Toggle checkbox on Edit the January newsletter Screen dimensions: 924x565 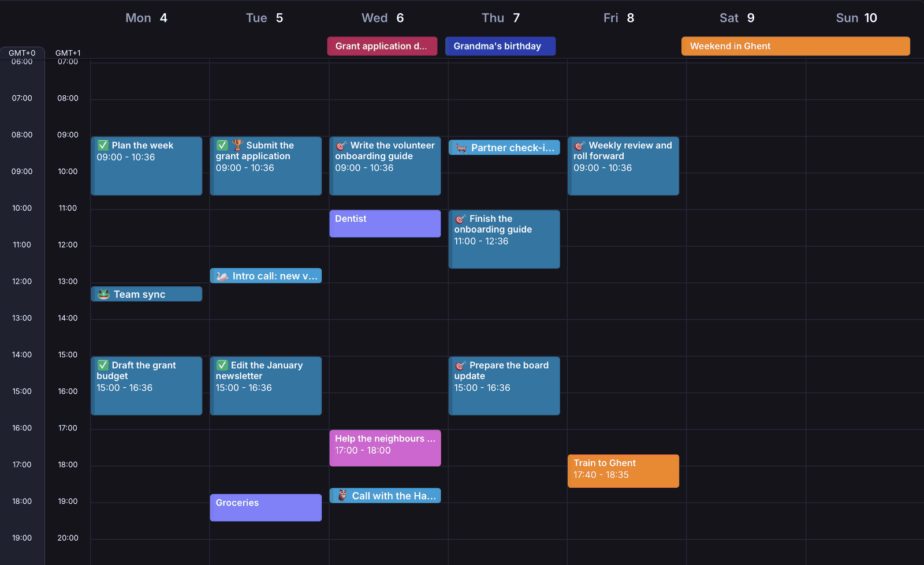[222, 365]
